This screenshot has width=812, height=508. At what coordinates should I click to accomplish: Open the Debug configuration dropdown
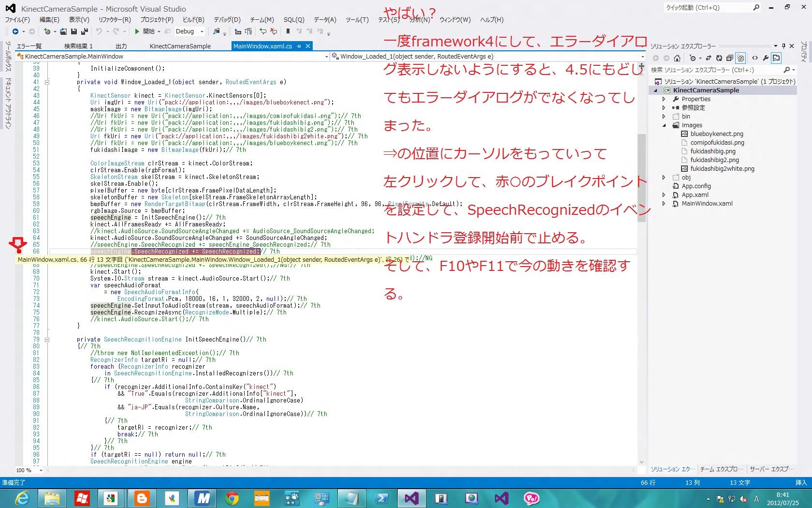[202, 31]
